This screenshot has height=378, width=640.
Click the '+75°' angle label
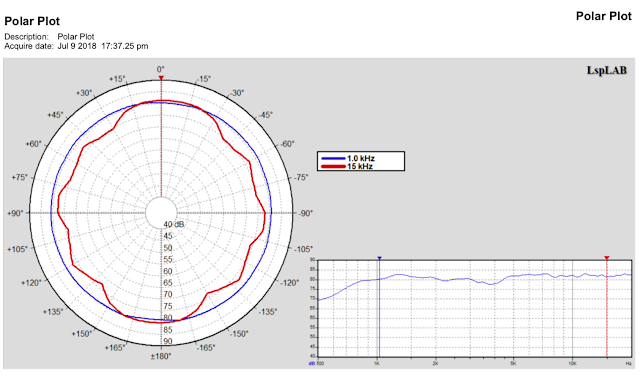point(20,178)
